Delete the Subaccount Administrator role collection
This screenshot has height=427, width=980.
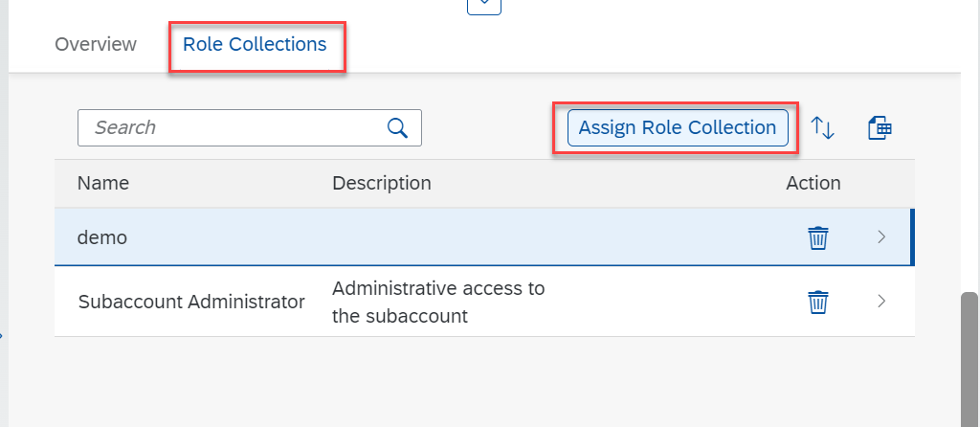tap(817, 303)
